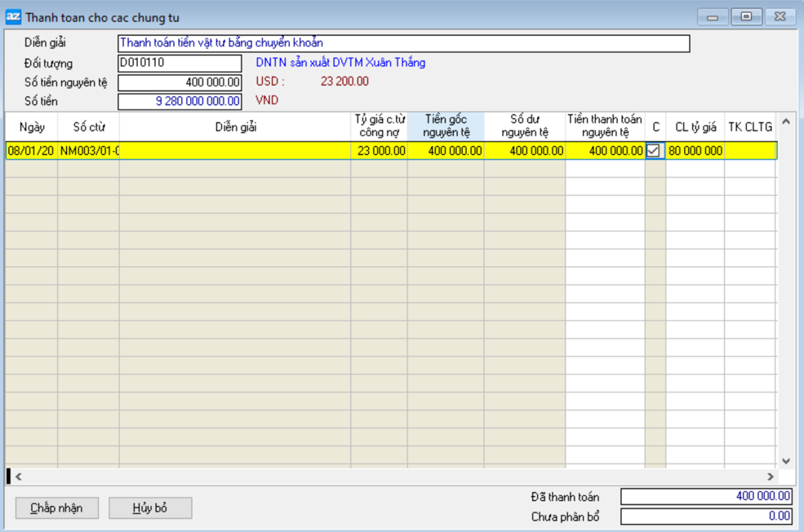Image resolution: width=804 pixels, height=532 pixels.
Task: Click the Diễn giải text field
Action: click(x=403, y=43)
